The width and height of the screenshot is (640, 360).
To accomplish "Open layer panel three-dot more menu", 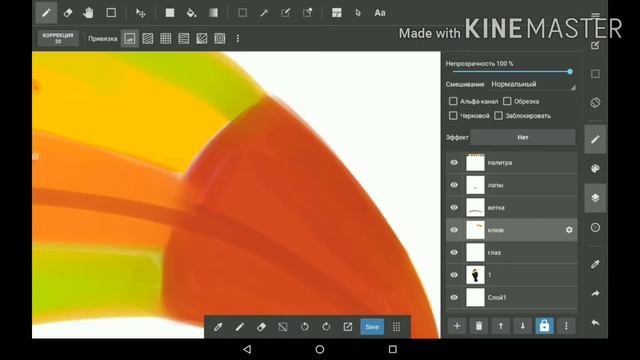I will pyautogui.click(x=566, y=326).
